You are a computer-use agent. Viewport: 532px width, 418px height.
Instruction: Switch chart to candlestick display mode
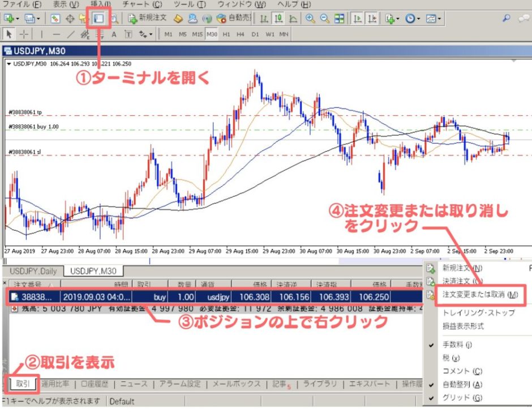278,18
